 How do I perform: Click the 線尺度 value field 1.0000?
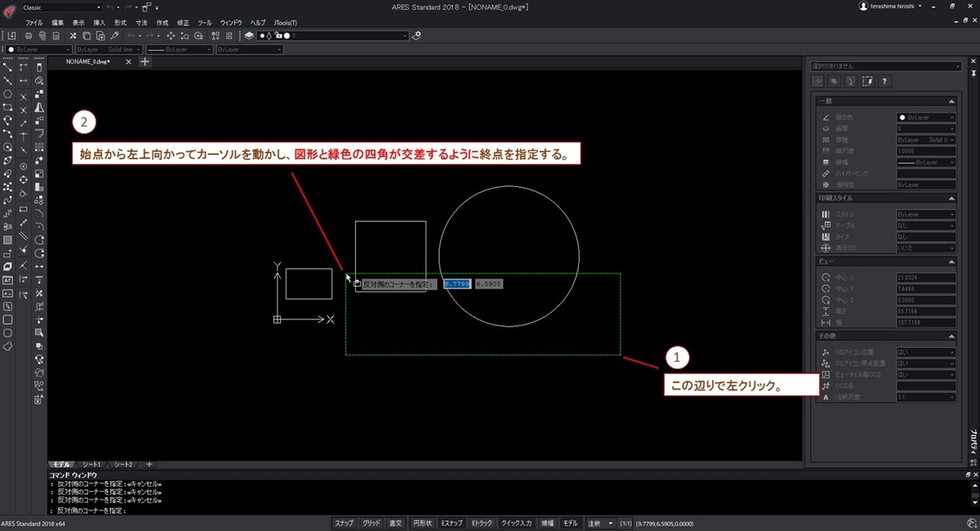pyautogui.click(x=926, y=151)
